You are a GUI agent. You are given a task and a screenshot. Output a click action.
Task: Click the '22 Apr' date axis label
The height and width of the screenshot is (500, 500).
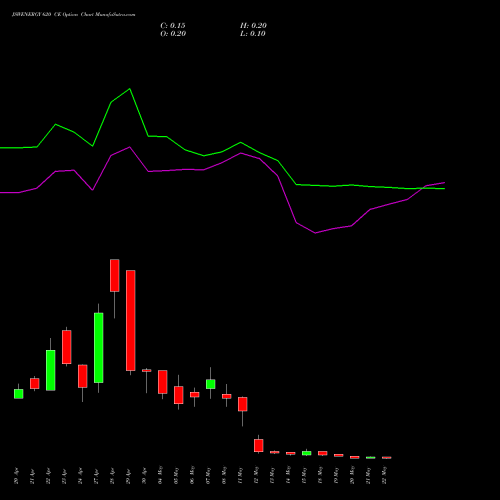[49, 477]
